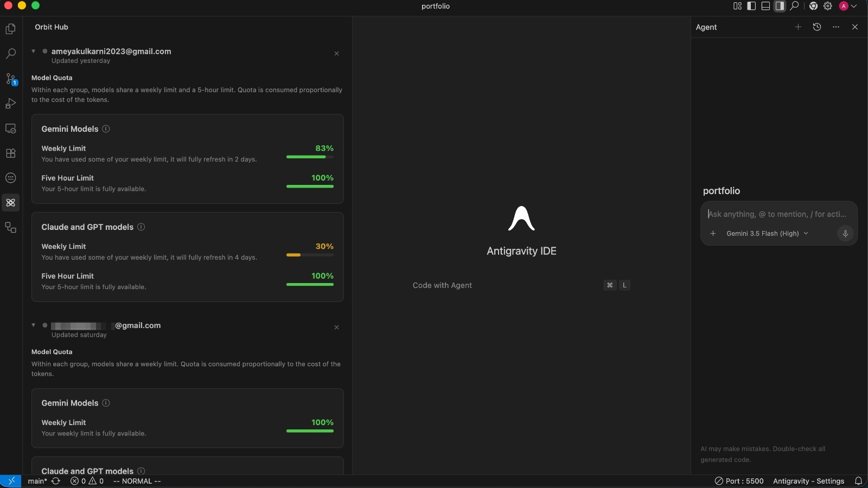Click the 83% Gemini weekly limit bar
The height and width of the screenshot is (488, 868).
(x=310, y=157)
